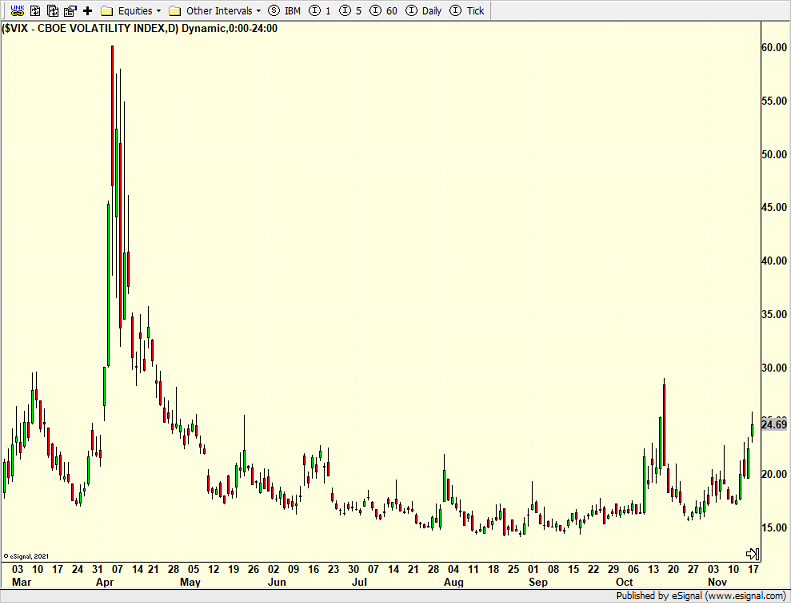
Task: Select the 5-minute interval button
Action: click(x=351, y=10)
